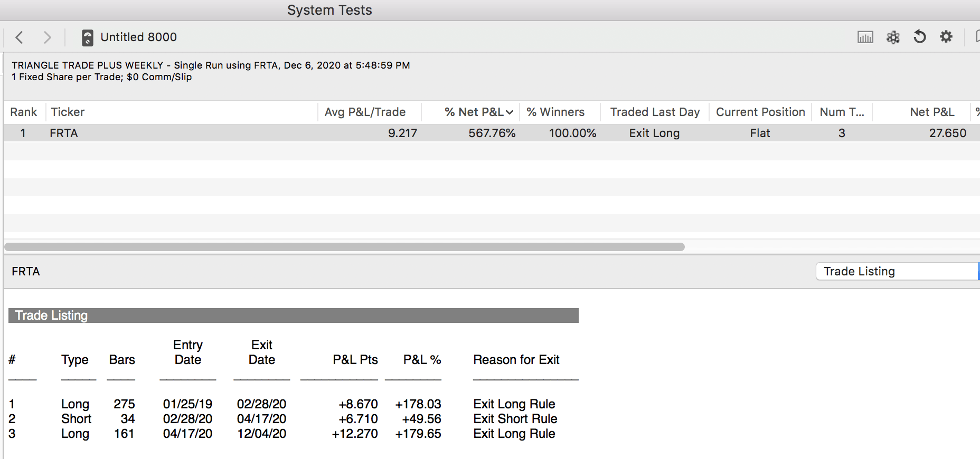Click the % Net P&L sort arrow

click(x=510, y=112)
